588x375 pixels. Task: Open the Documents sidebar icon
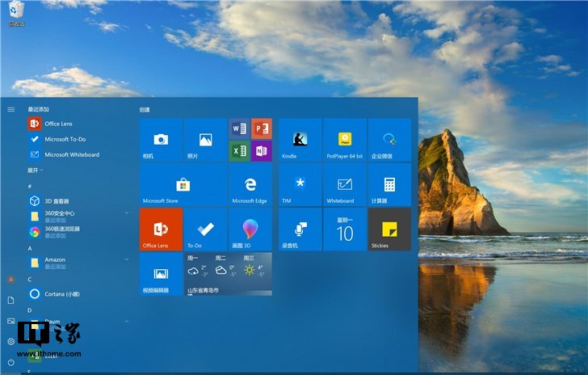(x=10, y=301)
